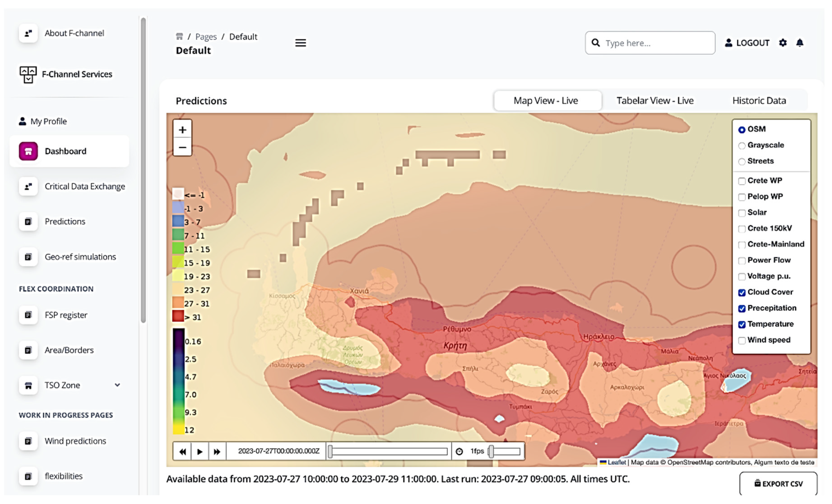Viewport: 832px width, 504px height.
Task: Click Pages in the breadcrumb
Action: (x=206, y=36)
